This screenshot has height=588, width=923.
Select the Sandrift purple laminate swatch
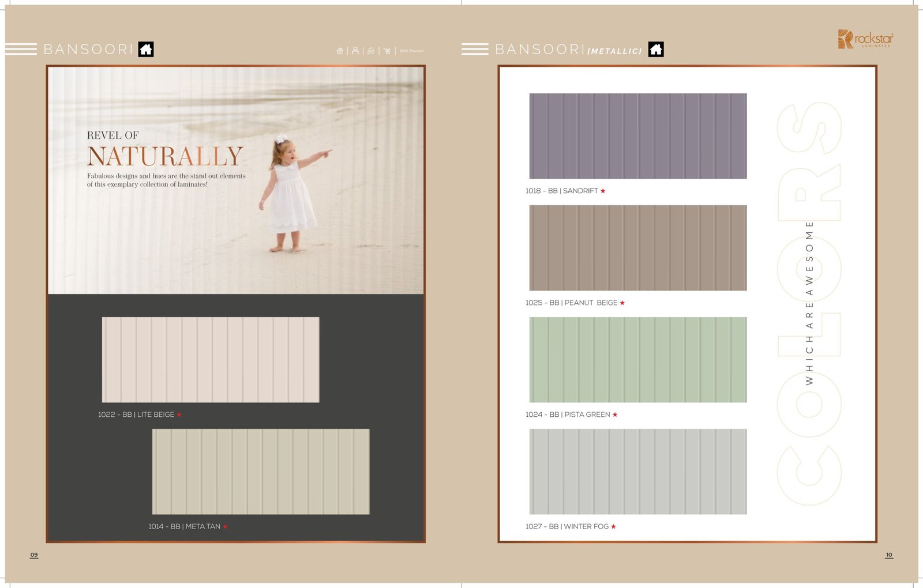[637, 136]
